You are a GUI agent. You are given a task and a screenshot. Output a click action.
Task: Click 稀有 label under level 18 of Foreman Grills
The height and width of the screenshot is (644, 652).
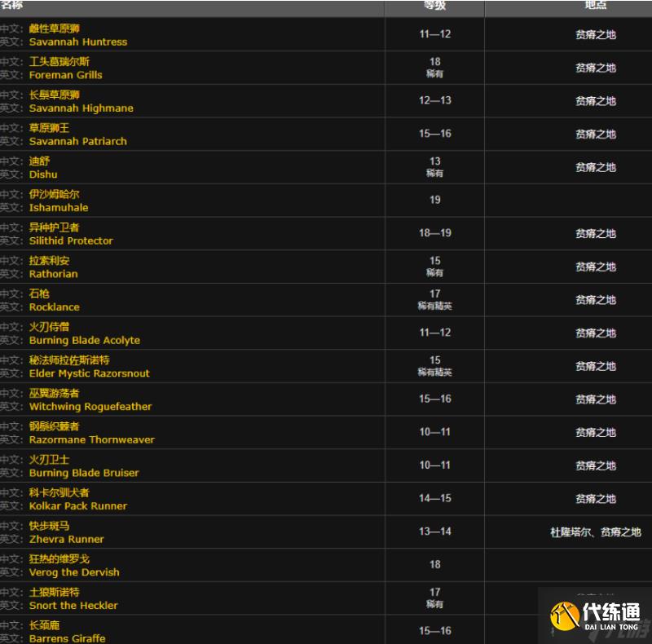435,74
